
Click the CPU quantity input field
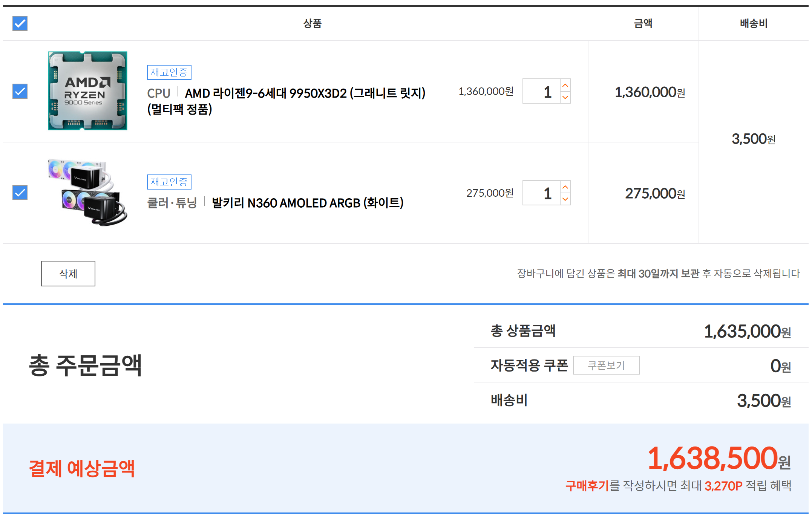[541, 91]
